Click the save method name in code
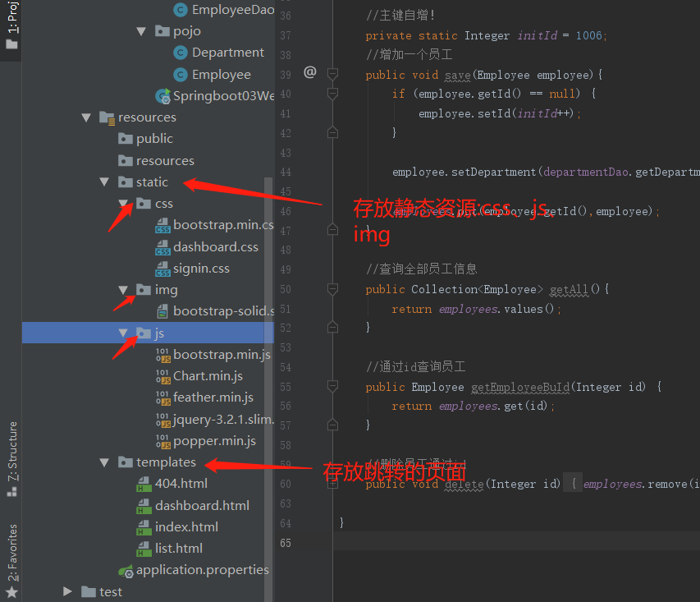 [x=458, y=75]
